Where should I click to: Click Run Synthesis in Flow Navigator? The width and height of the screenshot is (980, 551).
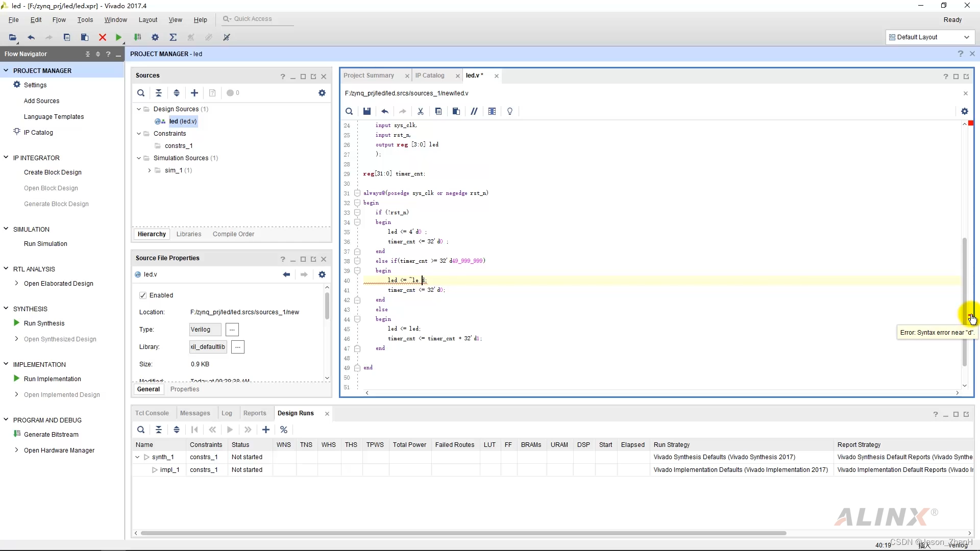coord(44,323)
